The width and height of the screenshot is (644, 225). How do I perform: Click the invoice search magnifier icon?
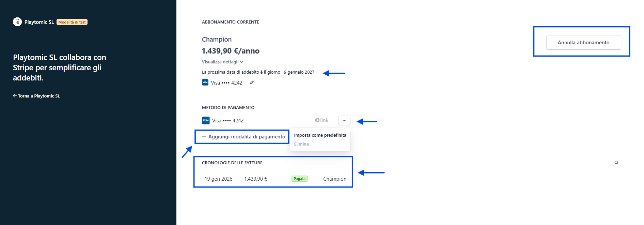(x=616, y=163)
